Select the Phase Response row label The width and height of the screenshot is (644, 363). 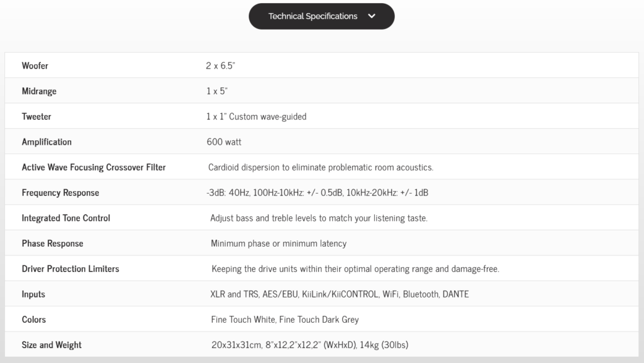[52, 243]
